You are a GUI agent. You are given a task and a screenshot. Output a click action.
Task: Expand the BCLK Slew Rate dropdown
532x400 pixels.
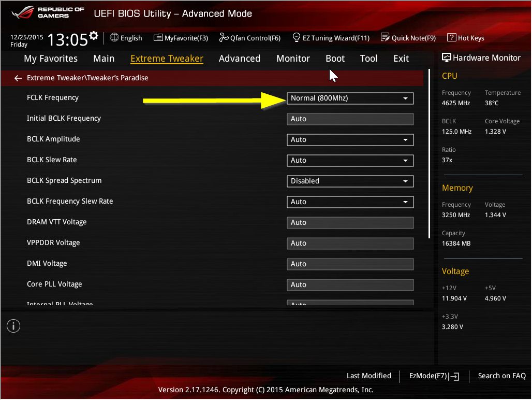click(x=350, y=160)
